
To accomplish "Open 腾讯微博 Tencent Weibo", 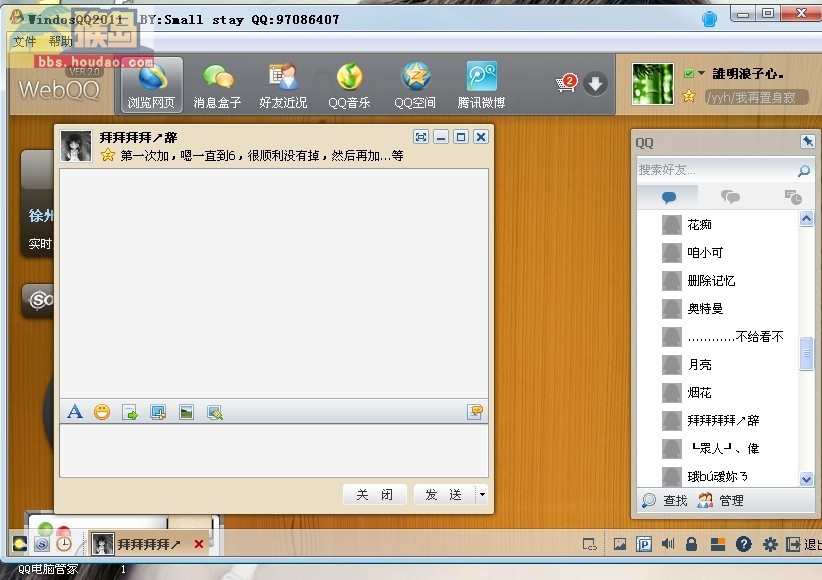I will coord(481,85).
